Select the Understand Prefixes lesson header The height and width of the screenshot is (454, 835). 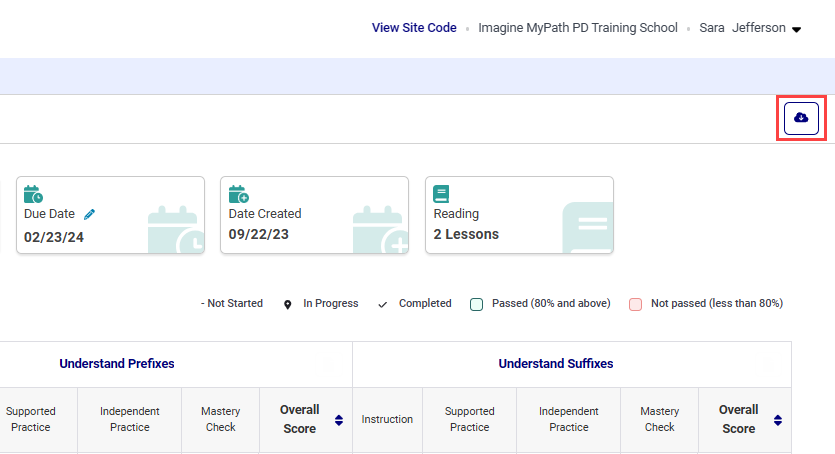coord(117,364)
